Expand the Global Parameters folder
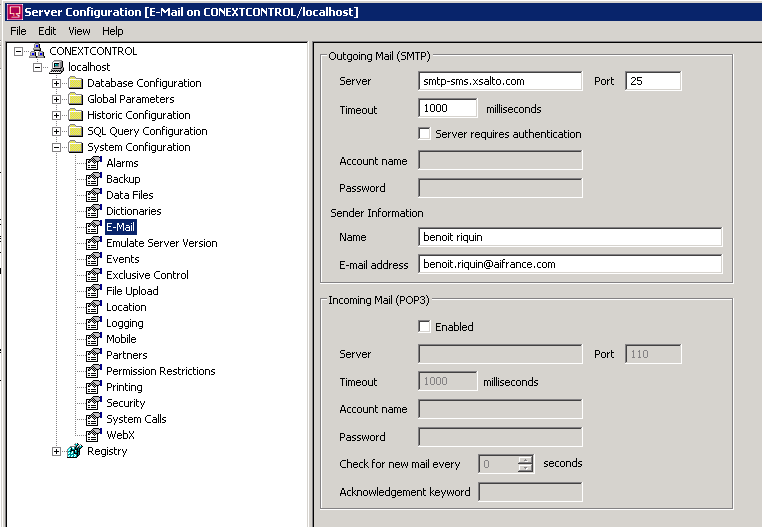762x527 pixels. point(57,99)
